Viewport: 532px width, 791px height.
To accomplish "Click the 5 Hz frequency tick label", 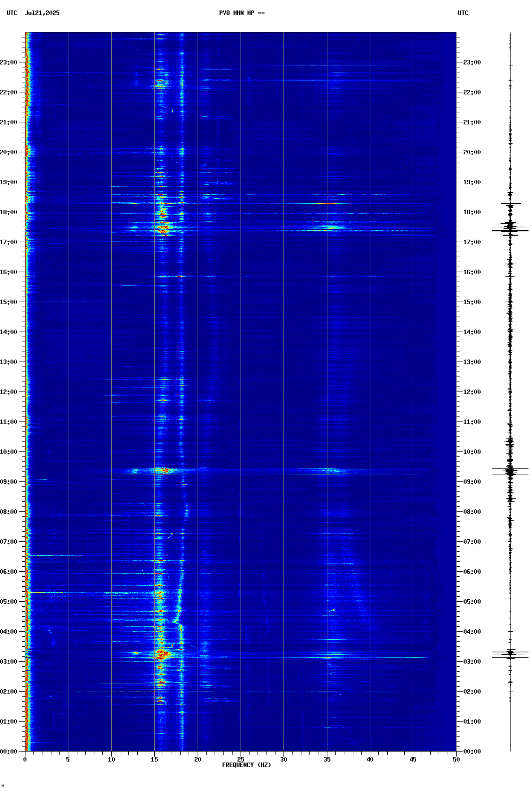I will pos(68,760).
